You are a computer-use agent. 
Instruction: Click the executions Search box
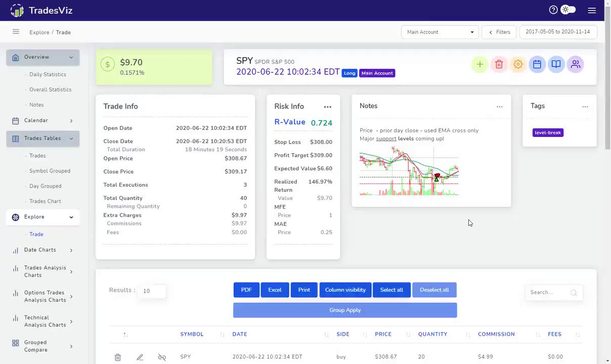coord(554,292)
